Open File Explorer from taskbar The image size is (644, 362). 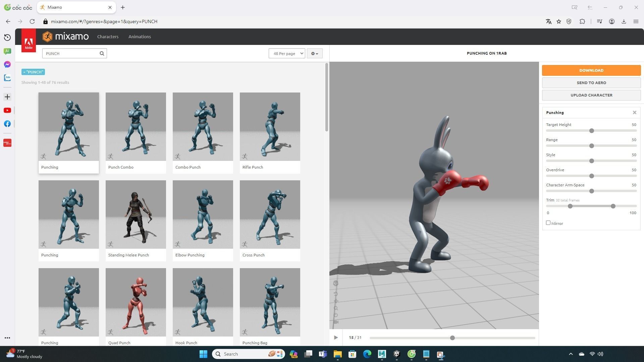[x=337, y=354]
